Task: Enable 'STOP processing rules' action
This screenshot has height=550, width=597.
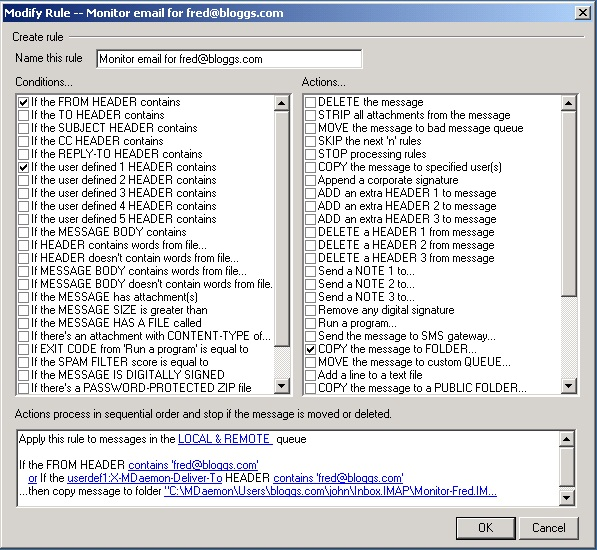Action: [310, 154]
